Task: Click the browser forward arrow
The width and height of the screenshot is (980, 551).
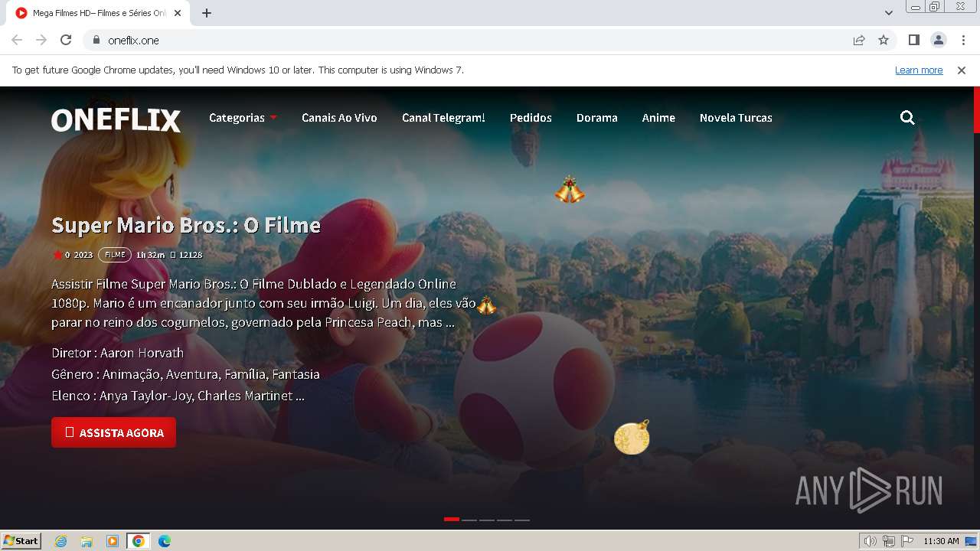Action: pos(41,40)
